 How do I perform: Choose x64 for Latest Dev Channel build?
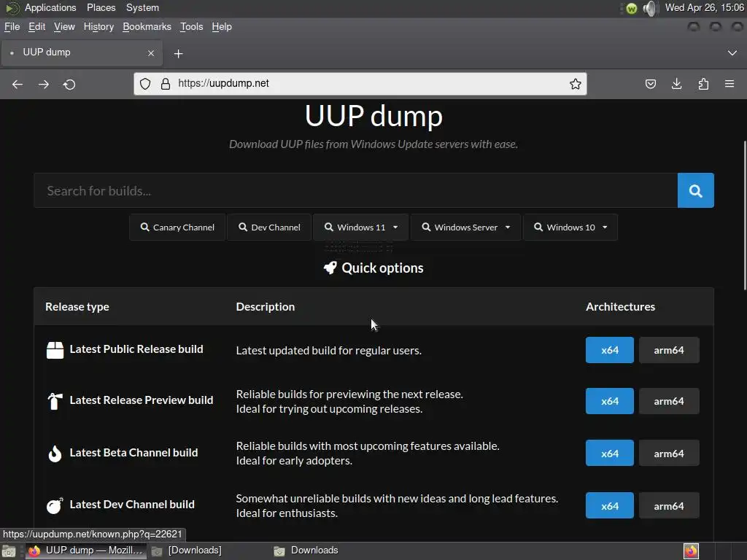(610, 506)
